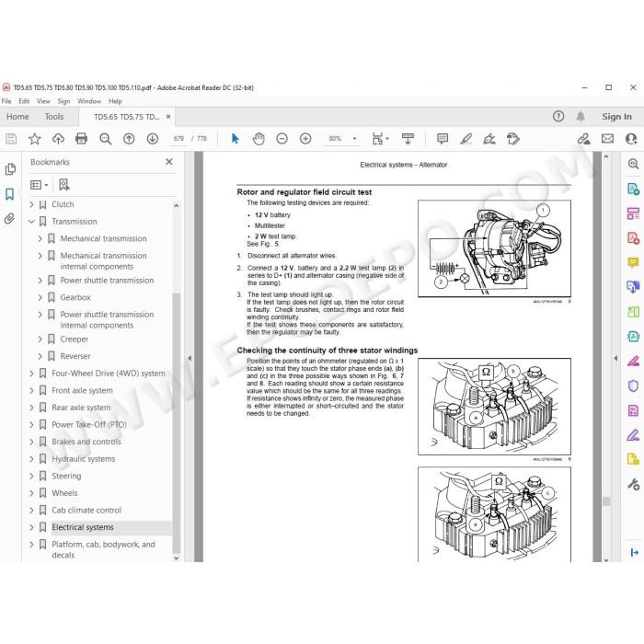Viewport: 644px width, 644px height.
Task: Click the Sign In button
Action: click(x=616, y=117)
